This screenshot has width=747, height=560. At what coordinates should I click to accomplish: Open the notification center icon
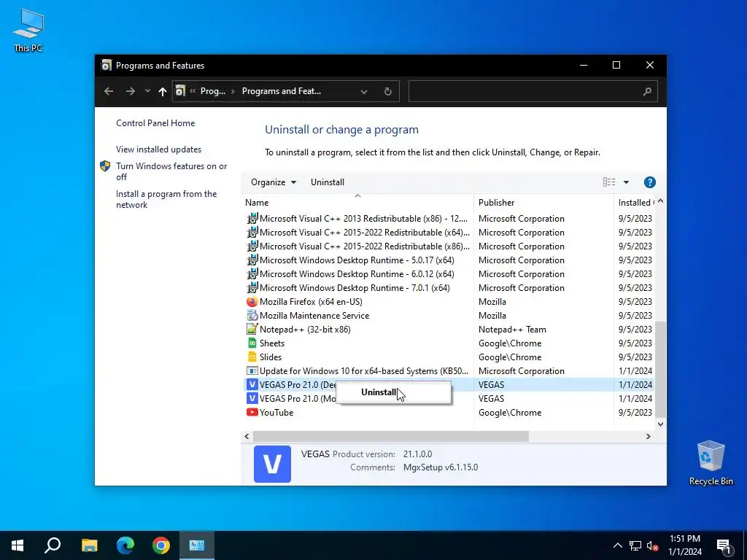724,545
